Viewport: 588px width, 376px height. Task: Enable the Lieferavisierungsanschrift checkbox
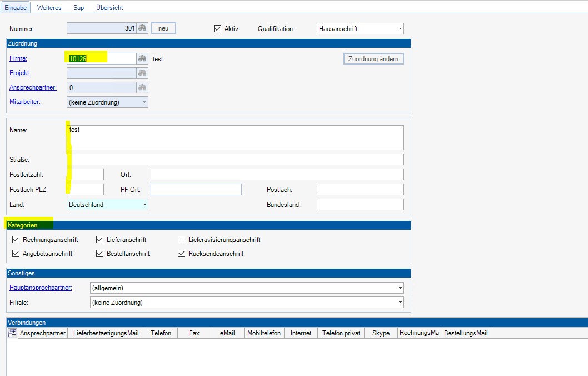pos(181,240)
